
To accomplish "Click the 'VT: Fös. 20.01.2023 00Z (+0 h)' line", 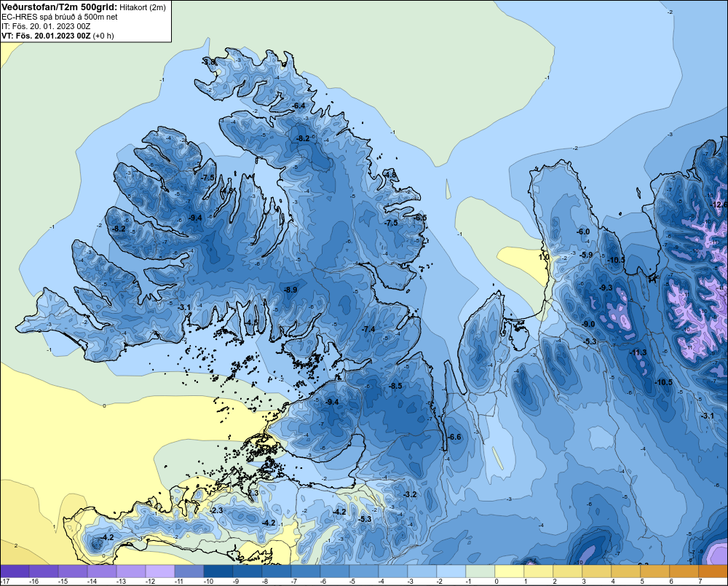I will tap(58, 36).
